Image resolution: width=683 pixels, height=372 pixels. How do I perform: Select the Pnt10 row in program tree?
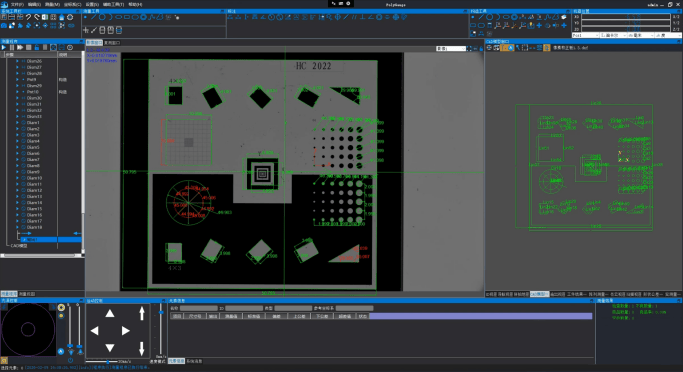(33, 92)
